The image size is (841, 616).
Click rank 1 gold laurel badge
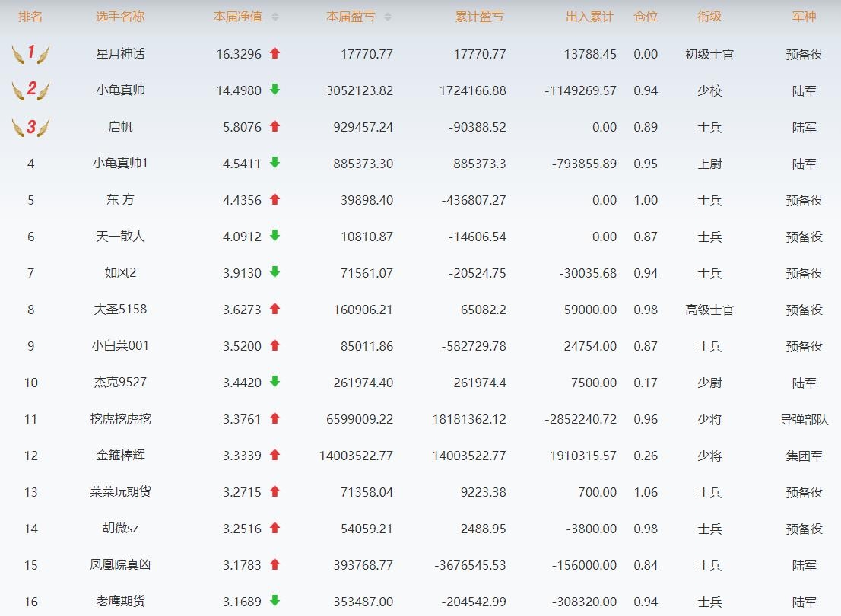[30, 54]
